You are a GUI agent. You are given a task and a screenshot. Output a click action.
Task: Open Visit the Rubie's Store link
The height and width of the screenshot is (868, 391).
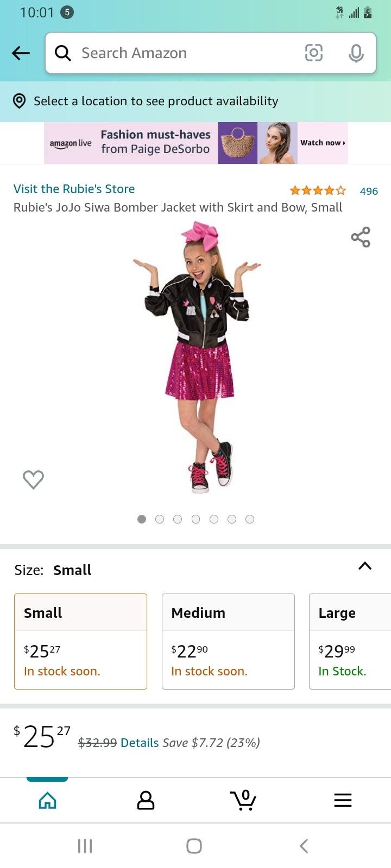pyautogui.click(x=74, y=189)
